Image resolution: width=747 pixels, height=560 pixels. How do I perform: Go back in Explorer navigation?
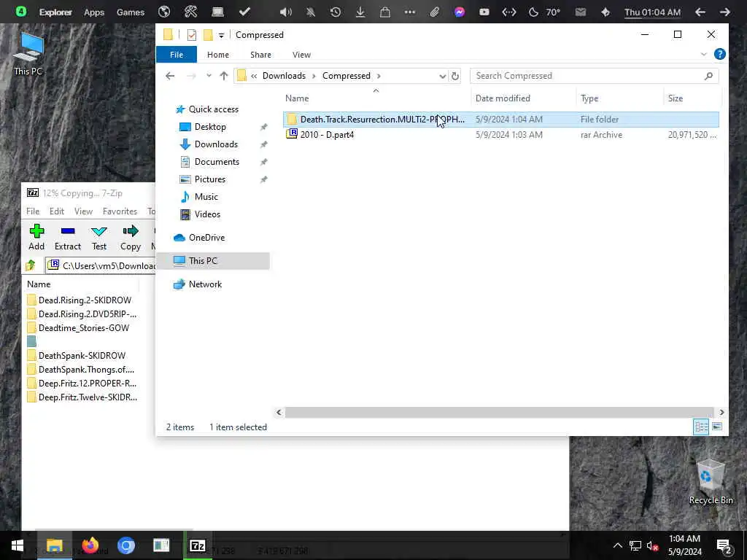point(170,76)
